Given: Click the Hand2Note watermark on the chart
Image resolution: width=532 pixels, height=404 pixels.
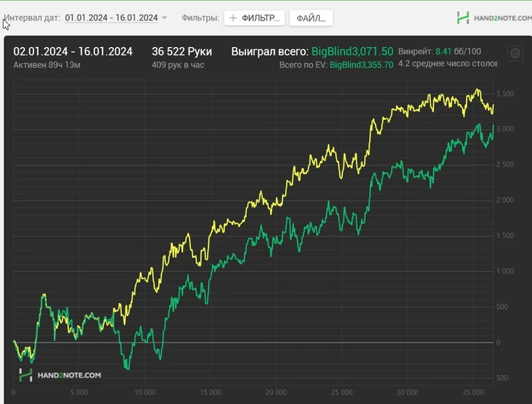Looking at the screenshot, I should [x=60, y=375].
